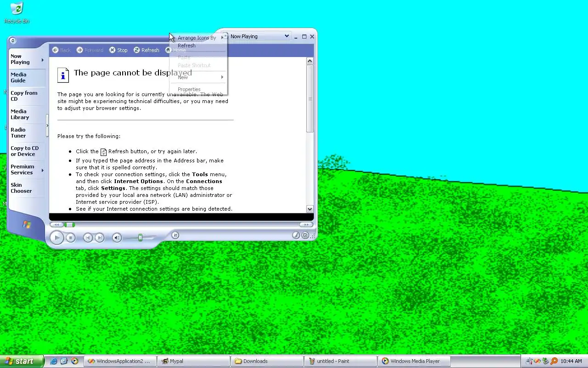Select the Media Guide sidebar tab

[27, 78]
